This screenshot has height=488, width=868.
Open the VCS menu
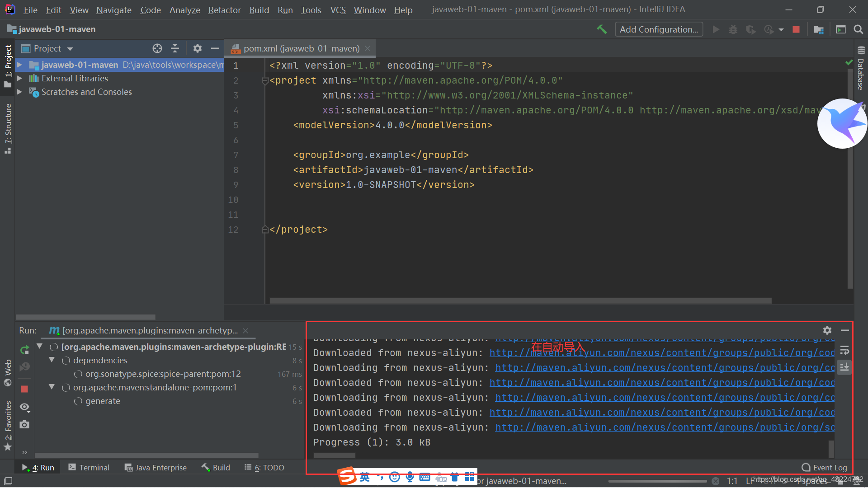[x=338, y=10]
